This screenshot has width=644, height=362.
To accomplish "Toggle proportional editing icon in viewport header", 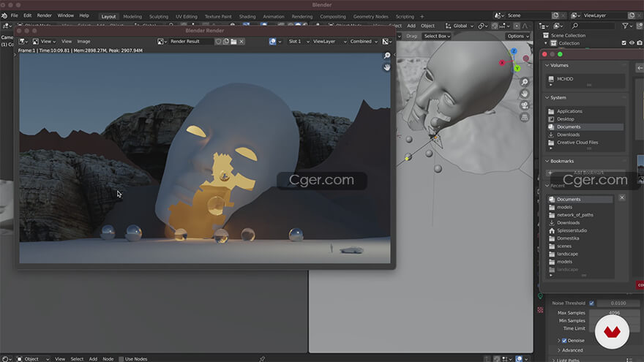I will tap(517, 26).
